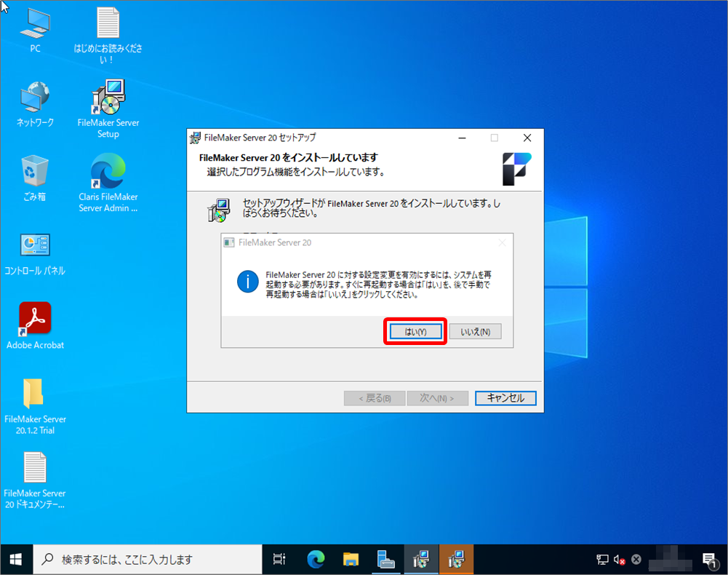Open Microsoft Edge from taskbar

click(x=316, y=560)
